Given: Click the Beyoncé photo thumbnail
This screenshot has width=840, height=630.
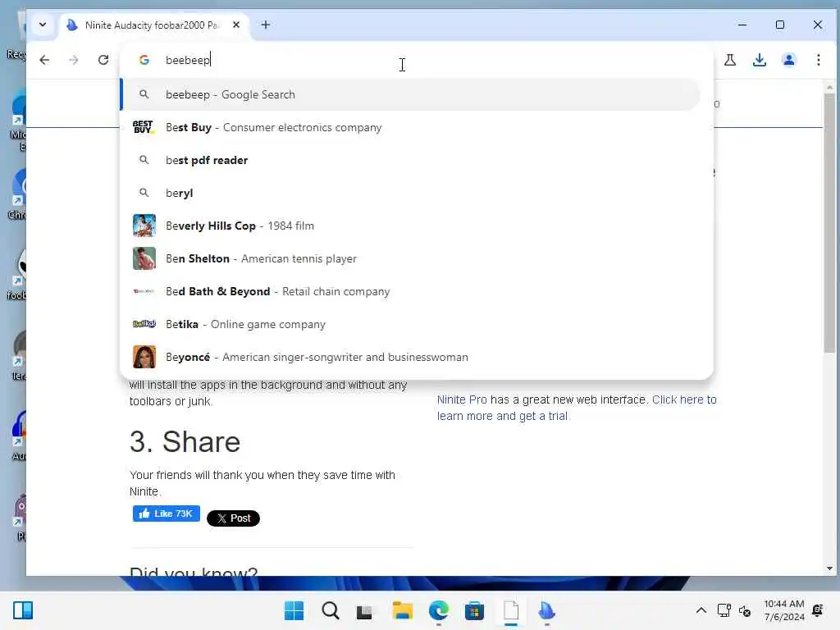Looking at the screenshot, I should [x=144, y=357].
